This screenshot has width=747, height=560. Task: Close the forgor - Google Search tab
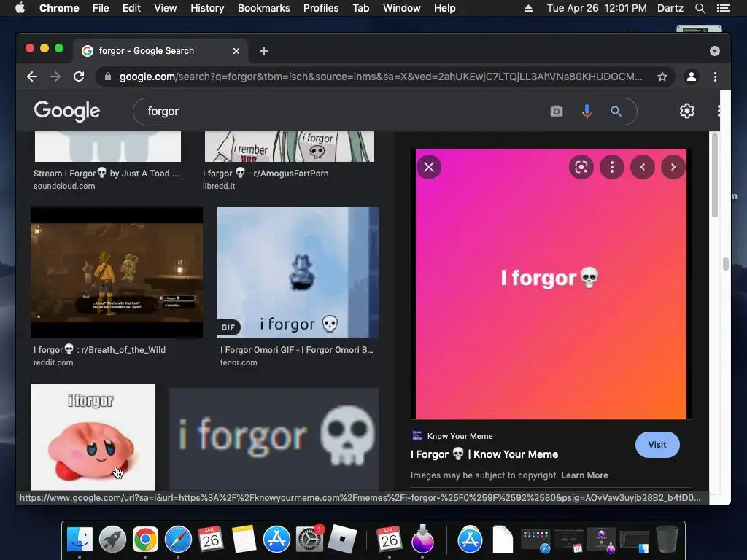click(236, 51)
